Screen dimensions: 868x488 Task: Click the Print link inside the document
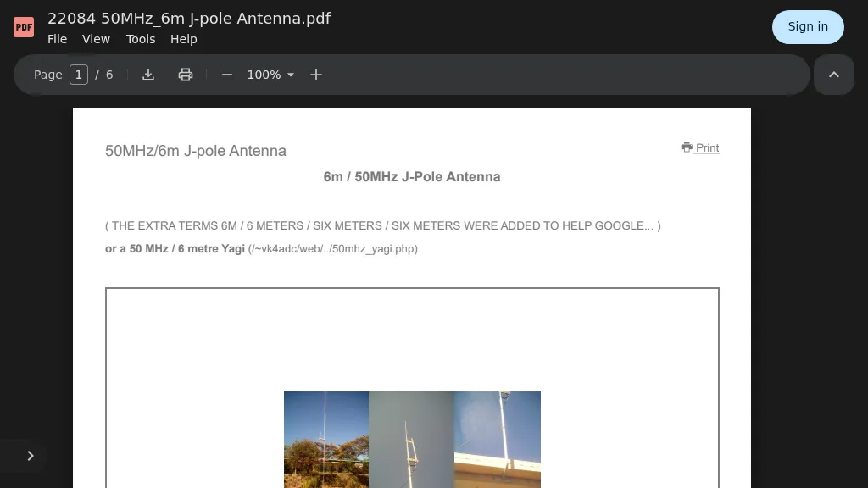[x=707, y=147]
